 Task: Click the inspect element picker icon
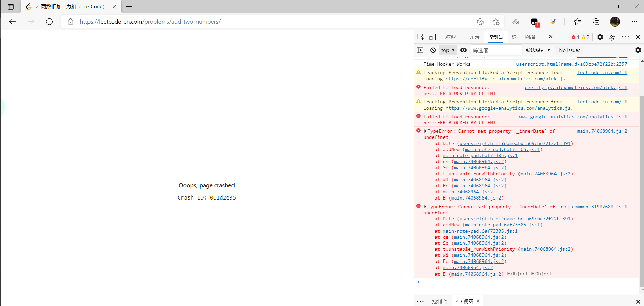pyautogui.click(x=420, y=37)
